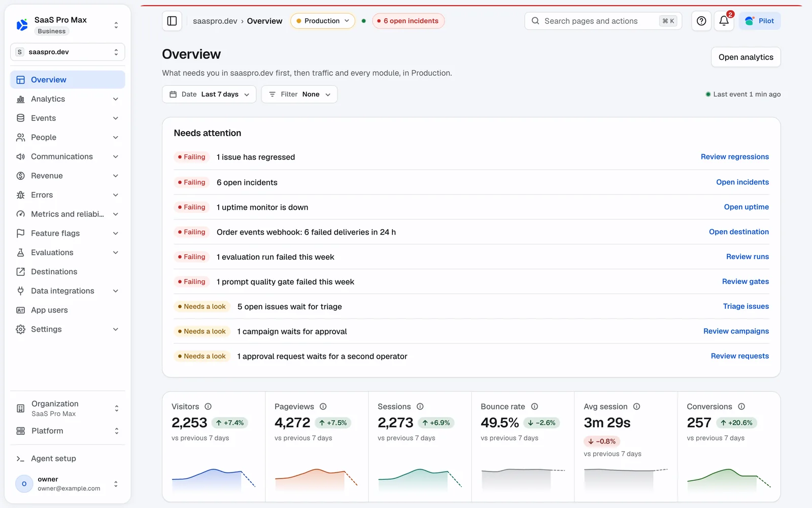Open the help question-mark icon
This screenshot has width=812, height=508.
point(701,21)
